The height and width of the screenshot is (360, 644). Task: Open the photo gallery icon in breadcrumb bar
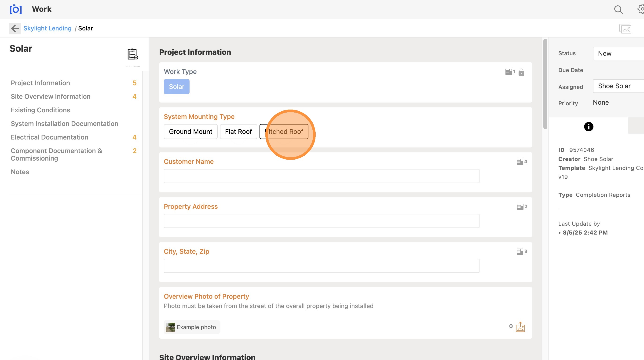click(x=625, y=29)
